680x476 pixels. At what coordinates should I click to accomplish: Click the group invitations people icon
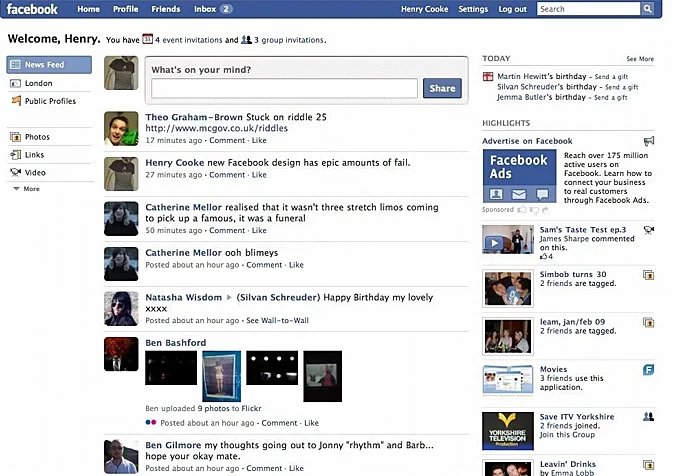point(246,39)
